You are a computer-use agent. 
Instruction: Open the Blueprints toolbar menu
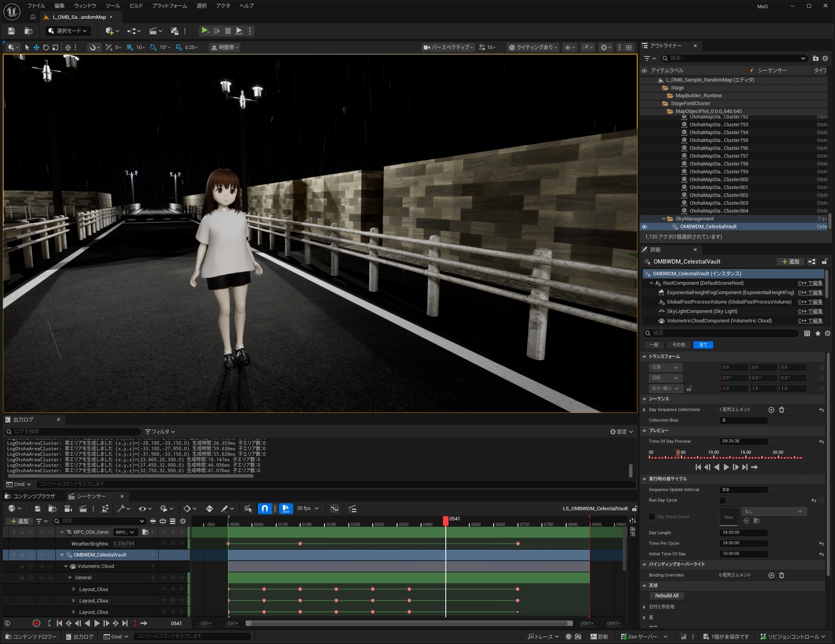pyautogui.click(x=134, y=31)
